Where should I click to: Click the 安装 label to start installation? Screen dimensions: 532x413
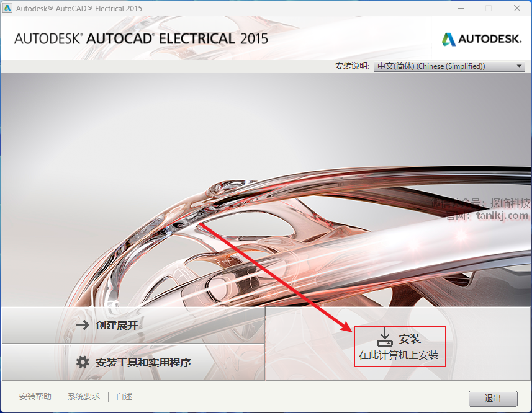pos(410,339)
